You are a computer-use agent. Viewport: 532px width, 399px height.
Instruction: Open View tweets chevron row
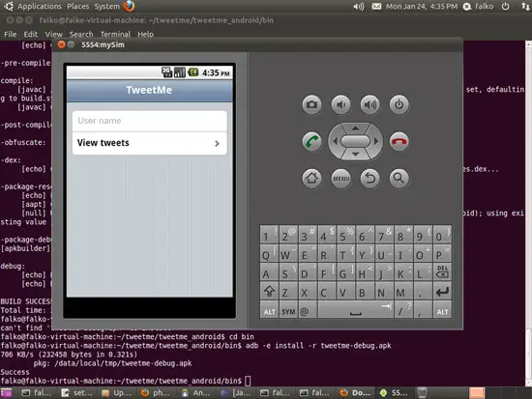click(150, 143)
